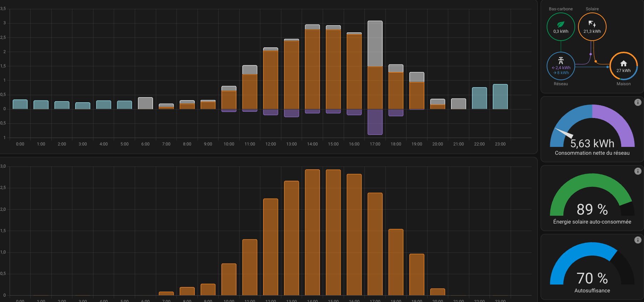644x302 pixels.
Task: Select the purple 2,4 kWh grid return value
Action: (x=562, y=68)
